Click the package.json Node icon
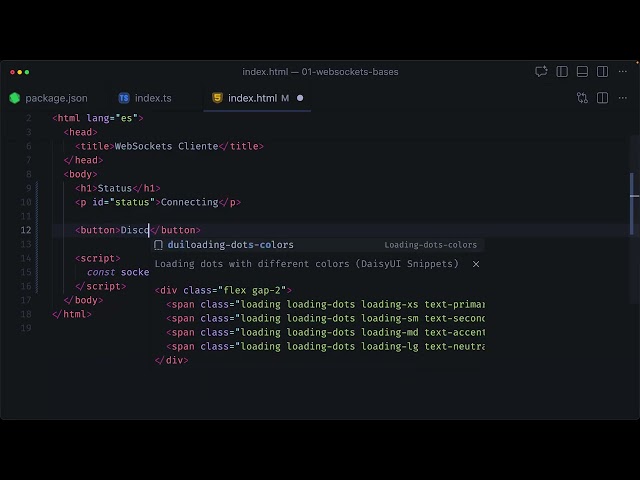This screenshot has height=480, width=640. point(15,98)
